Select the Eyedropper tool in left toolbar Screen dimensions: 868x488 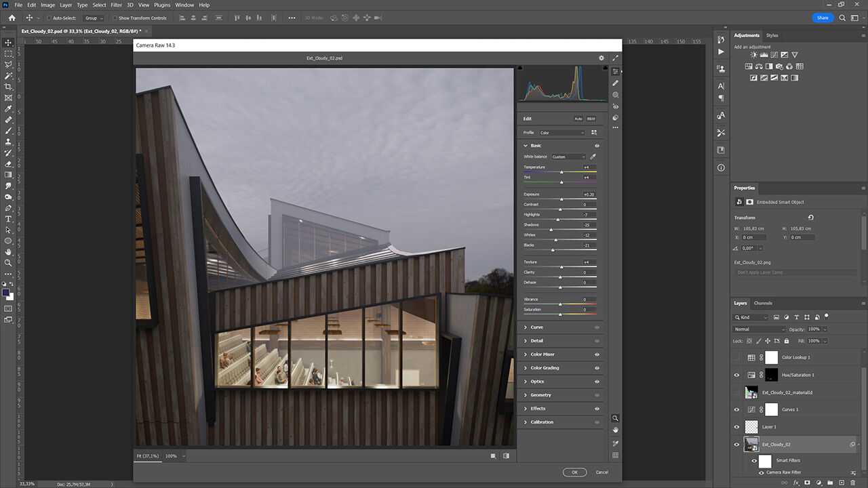click(x=8, y=109)
